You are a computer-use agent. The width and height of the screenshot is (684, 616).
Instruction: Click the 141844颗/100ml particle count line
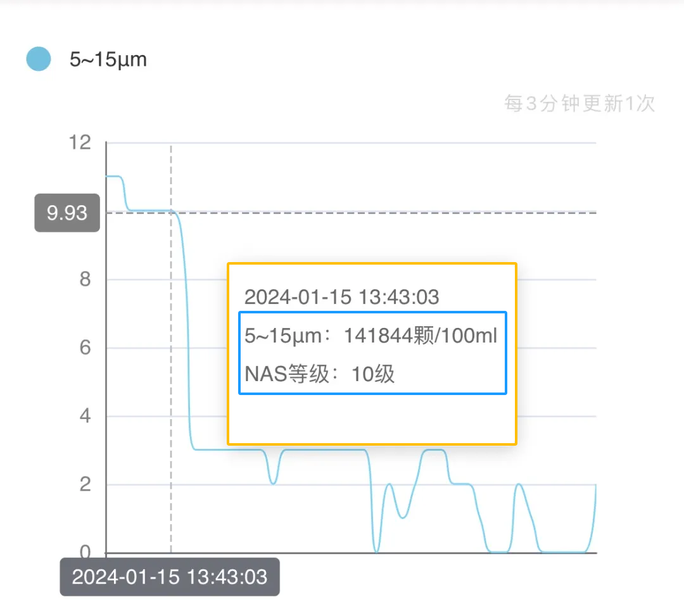click(371, 336)
